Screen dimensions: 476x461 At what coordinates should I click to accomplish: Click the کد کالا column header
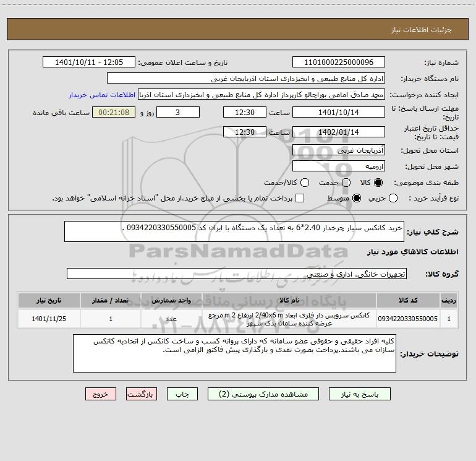click(408, 301)
